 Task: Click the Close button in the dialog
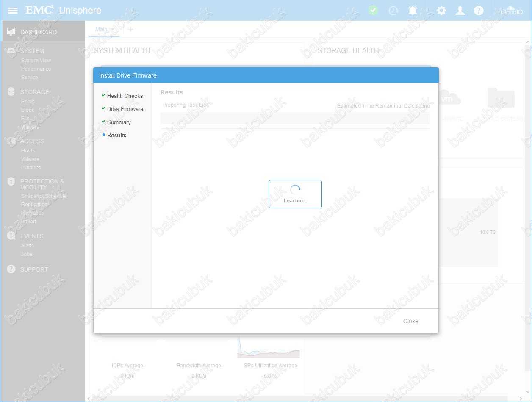410,321
